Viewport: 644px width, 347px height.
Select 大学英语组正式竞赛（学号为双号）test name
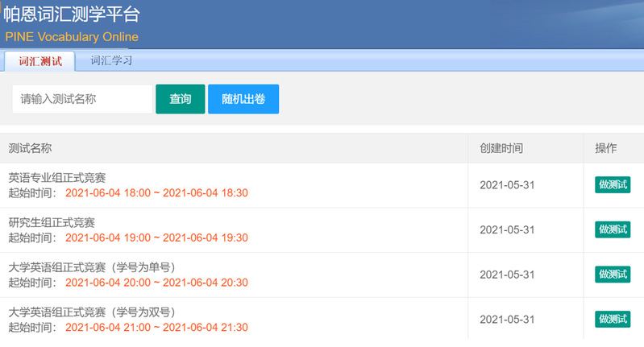(x=92, y=312)
